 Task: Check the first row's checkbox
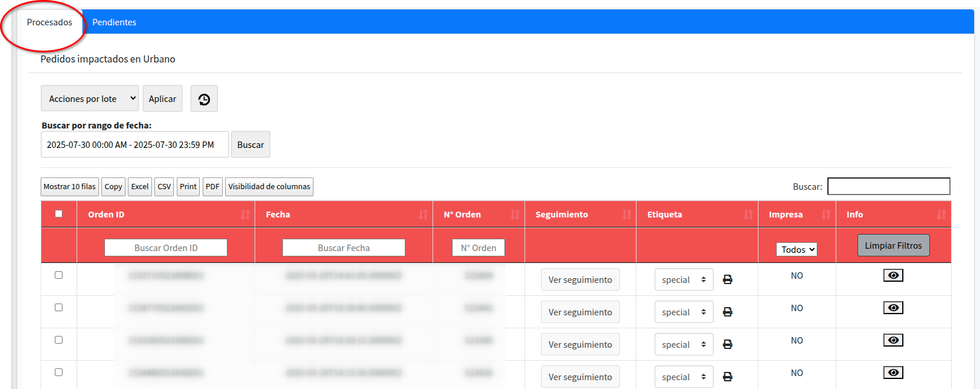click(x=58, y=275)
